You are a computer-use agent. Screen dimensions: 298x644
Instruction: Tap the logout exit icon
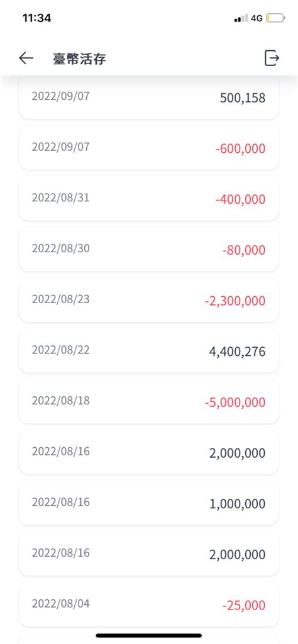point(272,58)
